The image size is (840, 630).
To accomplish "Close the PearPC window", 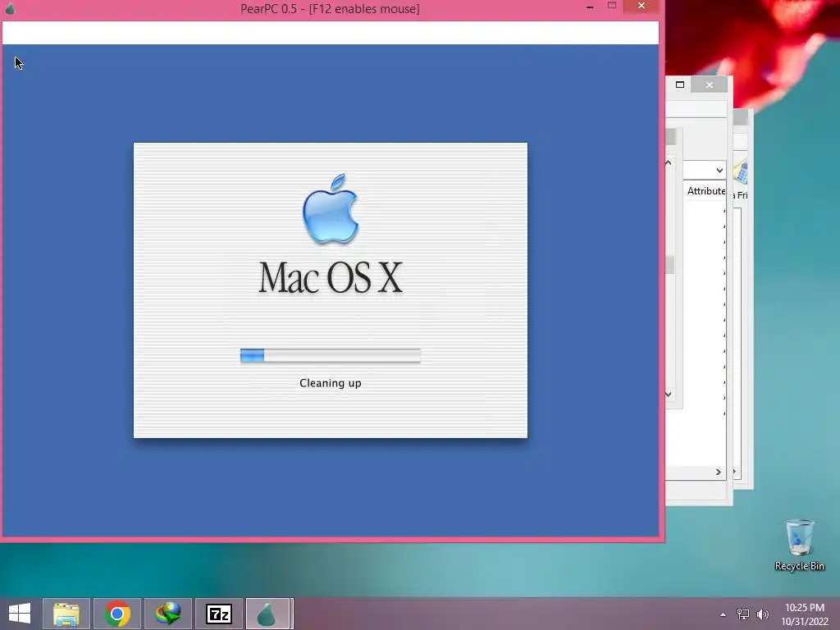I will [641, 6].
